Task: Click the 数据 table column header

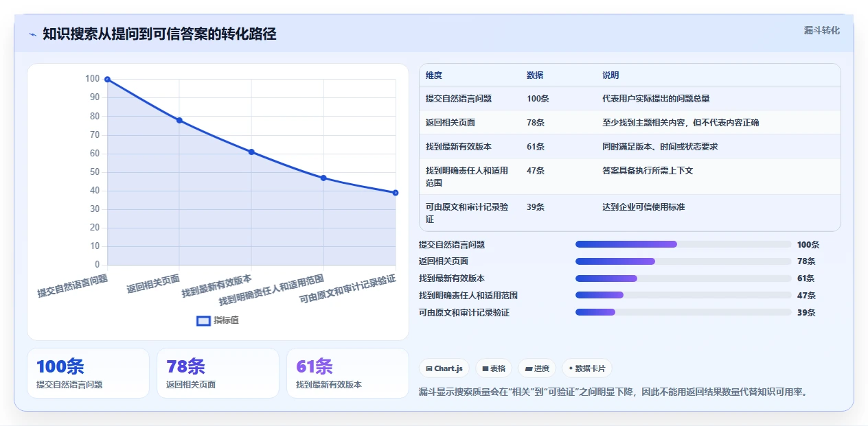Action: (535, 75)
